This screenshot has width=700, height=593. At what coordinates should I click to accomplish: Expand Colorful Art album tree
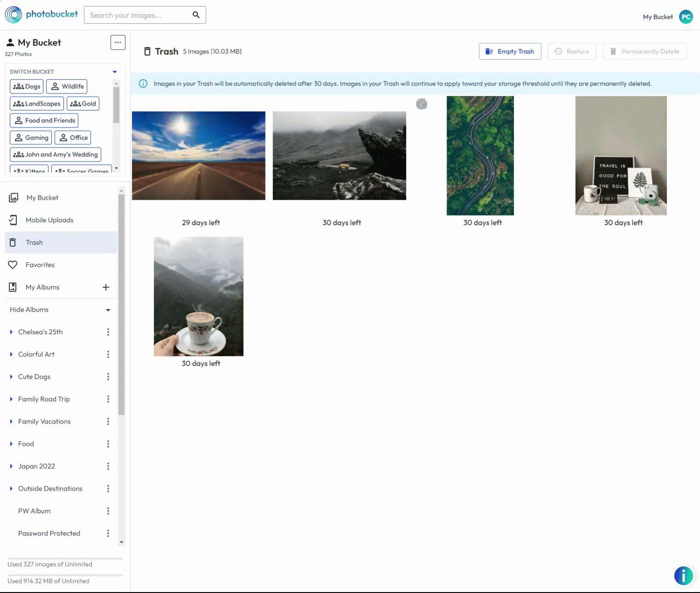tap(11, 354)
